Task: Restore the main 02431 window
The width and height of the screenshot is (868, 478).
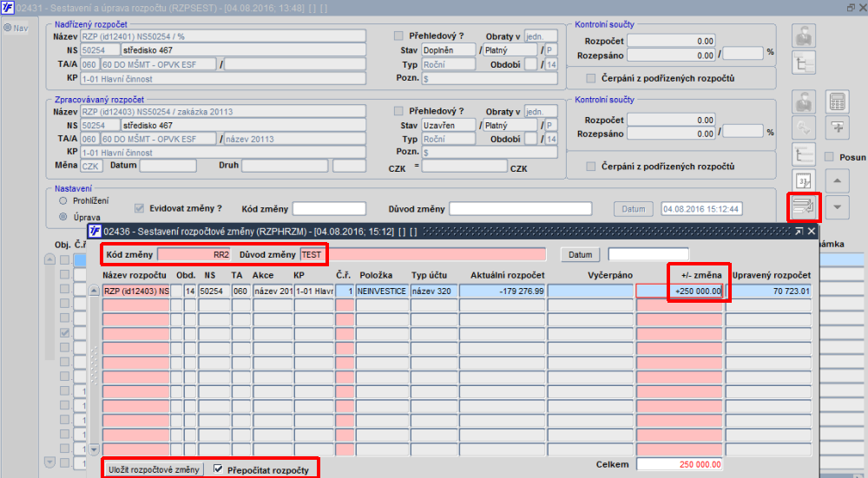Action: (851, 8)
